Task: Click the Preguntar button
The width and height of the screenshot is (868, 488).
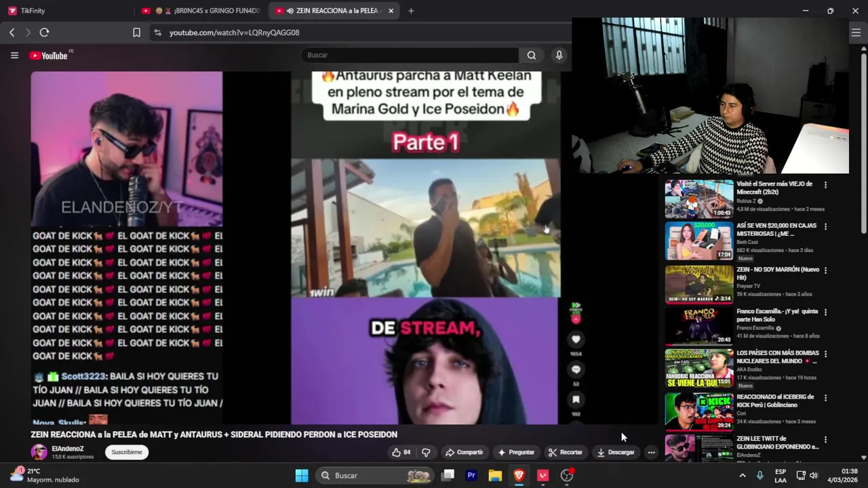Action: [x=516, y=452]
